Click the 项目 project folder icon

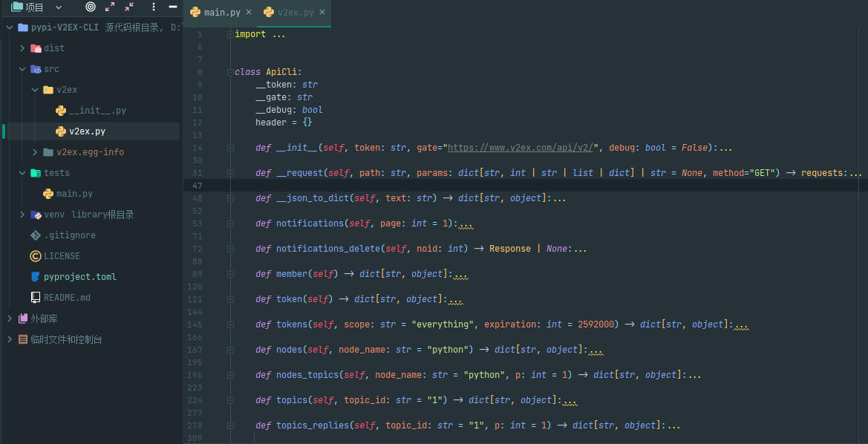(17, 7)
